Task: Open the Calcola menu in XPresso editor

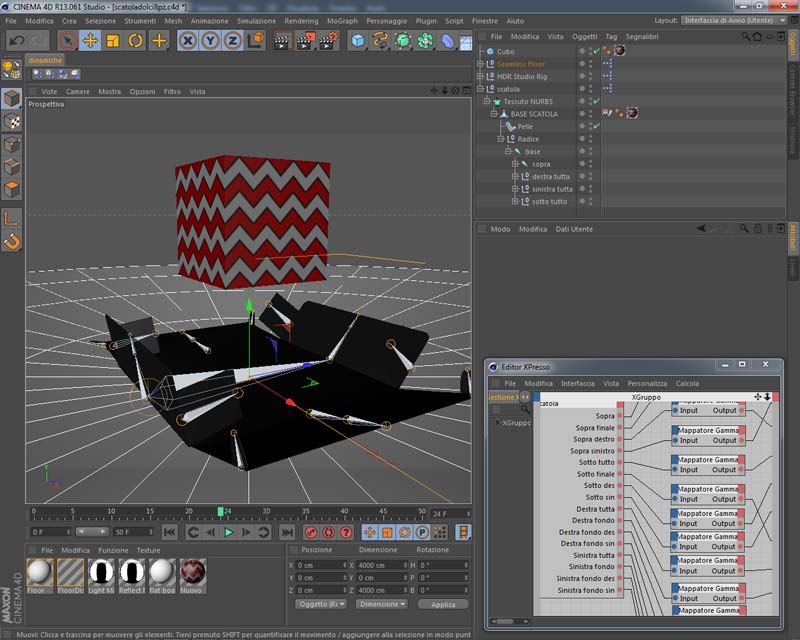Action: (x=687, y=383)
